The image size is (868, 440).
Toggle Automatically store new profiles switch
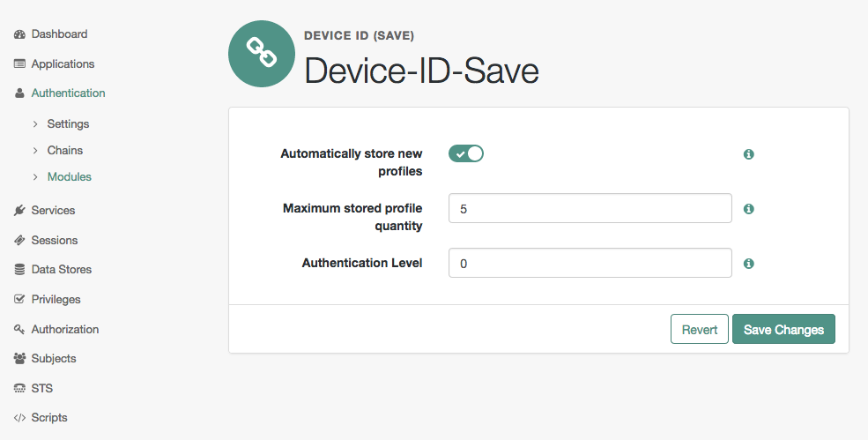point(466,153)
